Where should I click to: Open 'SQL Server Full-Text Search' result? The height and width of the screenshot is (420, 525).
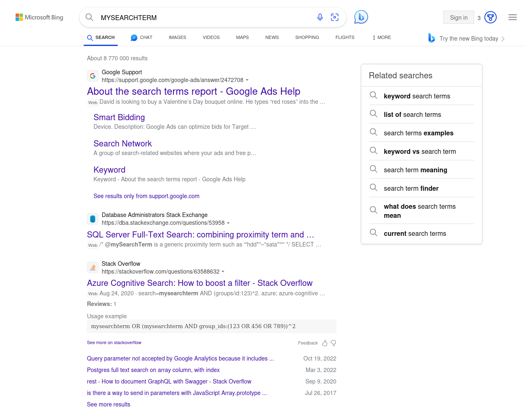point(201,235)
